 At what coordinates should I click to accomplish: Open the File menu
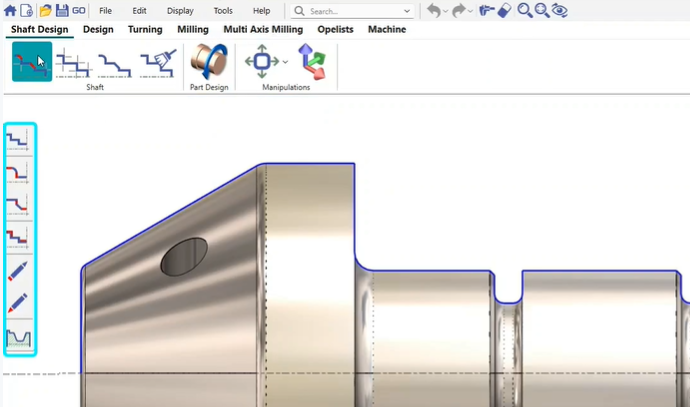coord(105,11)
